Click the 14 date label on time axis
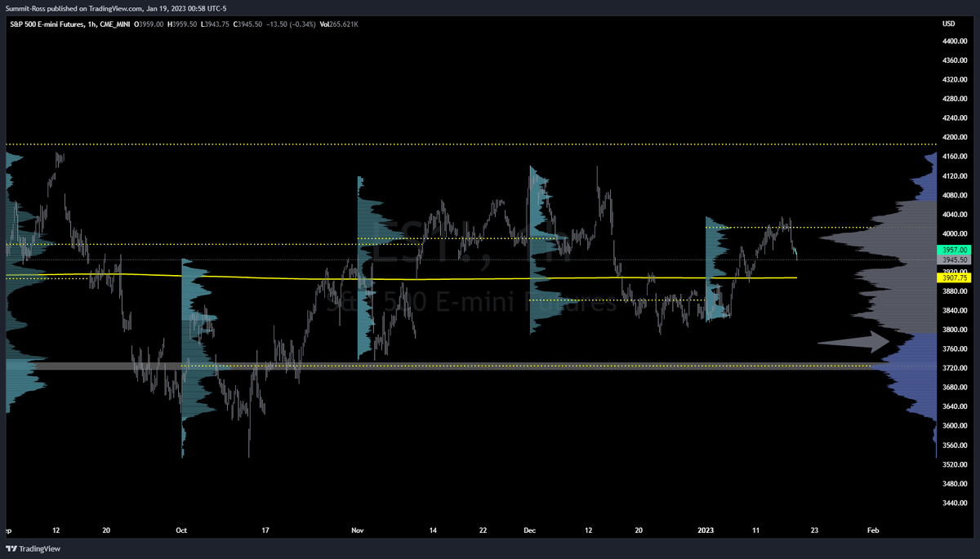The width and height of the screenshot is (980, 559). pos(433,530)
